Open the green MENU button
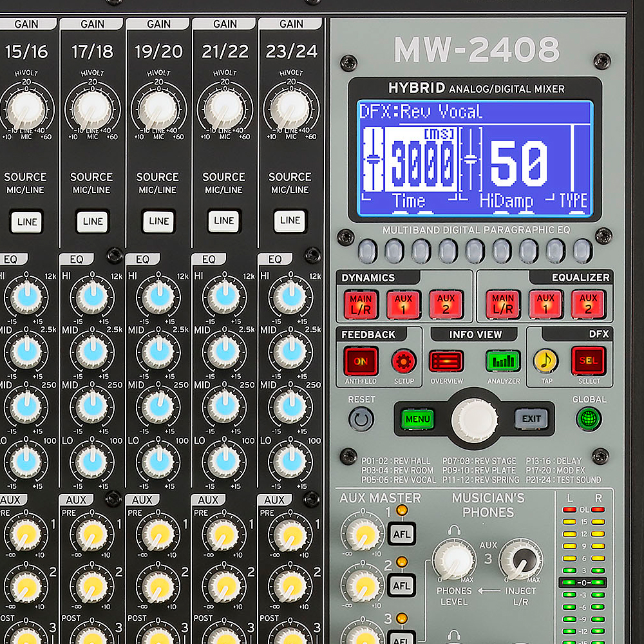 click(x=417, y=419)
